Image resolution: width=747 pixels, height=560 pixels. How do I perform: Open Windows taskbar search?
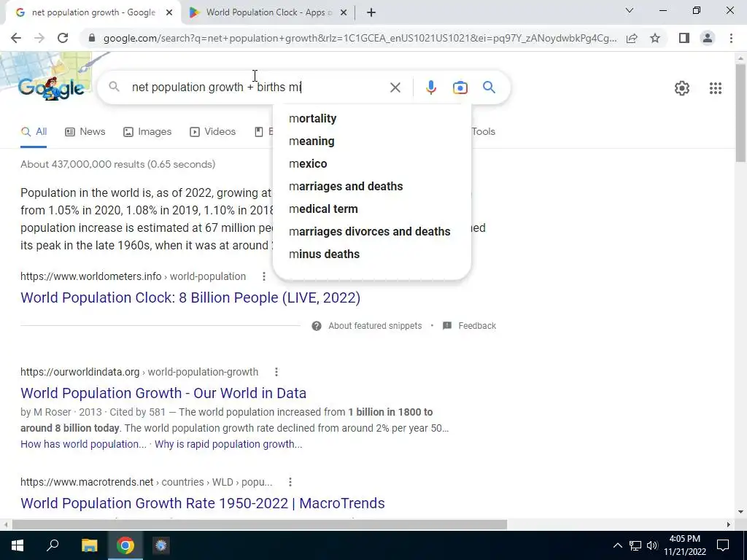pyautogui.click(x=53, y=545)
